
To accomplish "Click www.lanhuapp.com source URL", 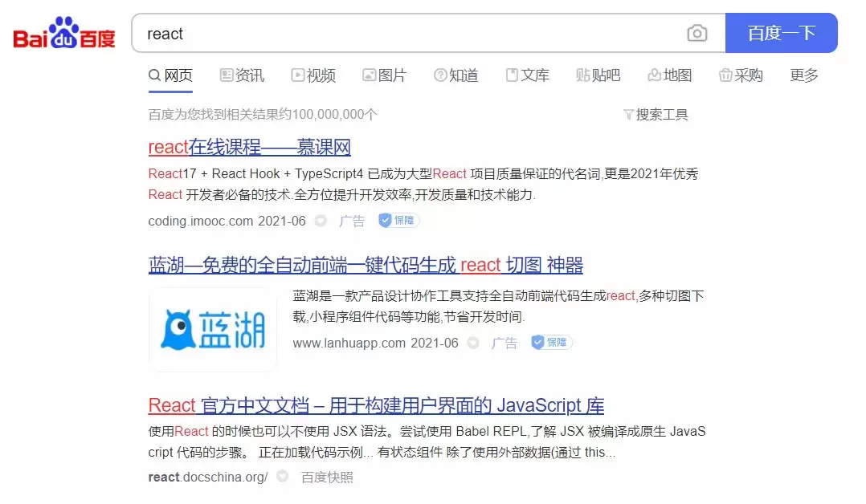I will (349, 343).
